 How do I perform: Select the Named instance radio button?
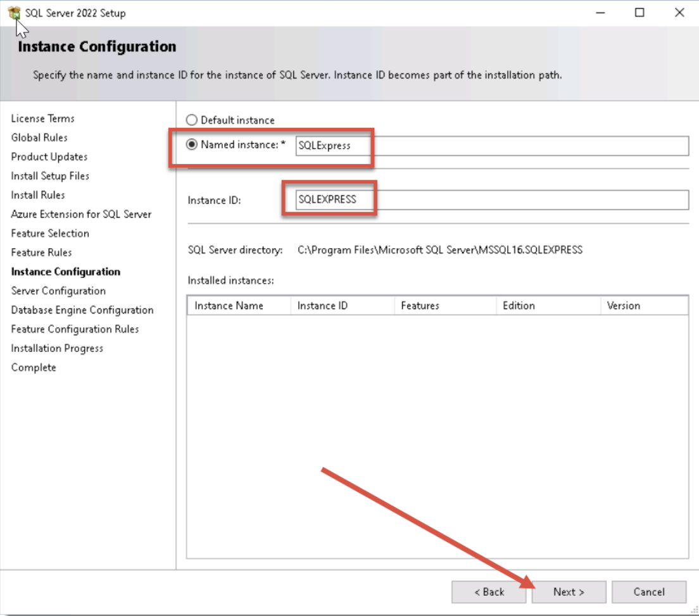[x=192, y=144]
